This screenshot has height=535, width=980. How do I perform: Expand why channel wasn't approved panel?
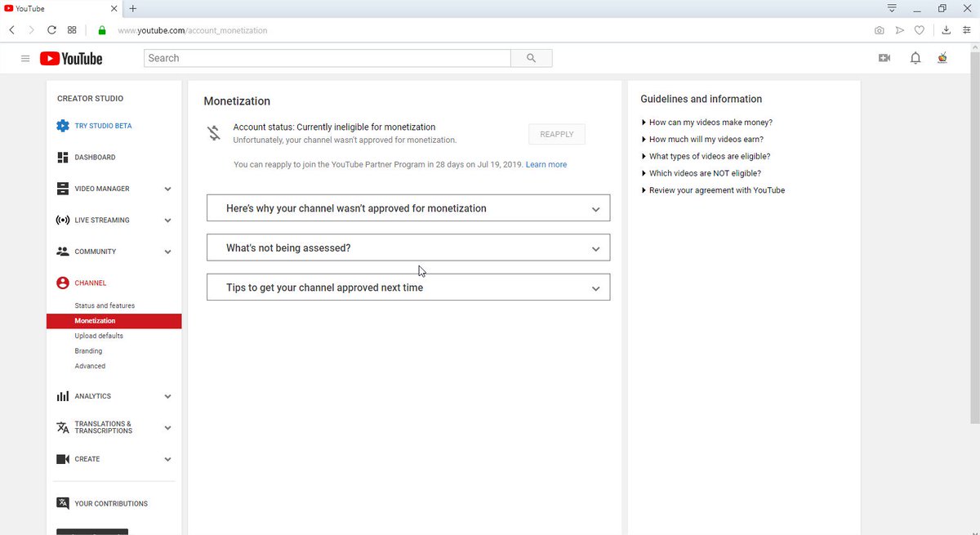(408, 208)
